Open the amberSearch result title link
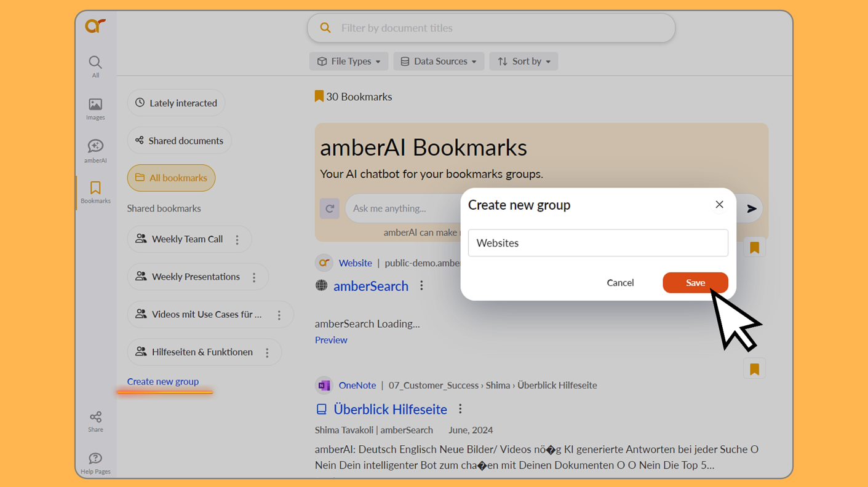Viewport: 868px width, 487px height. (371, 286)
